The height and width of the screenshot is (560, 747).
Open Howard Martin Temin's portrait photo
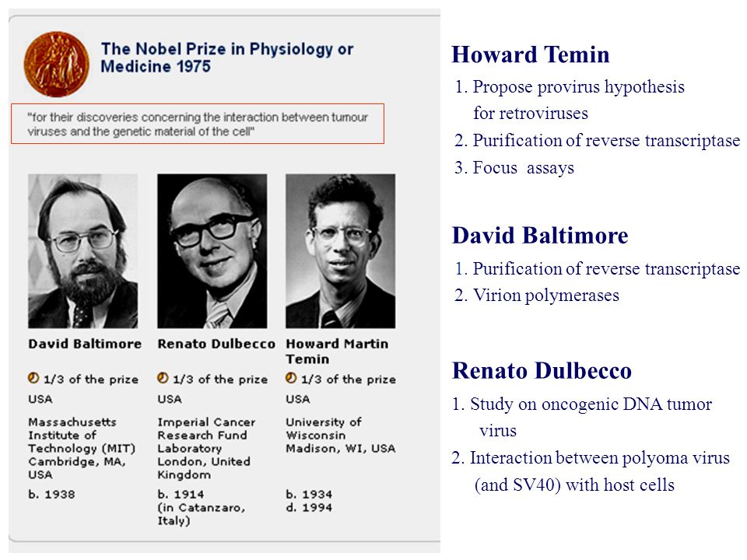click(x=340, y=251)
